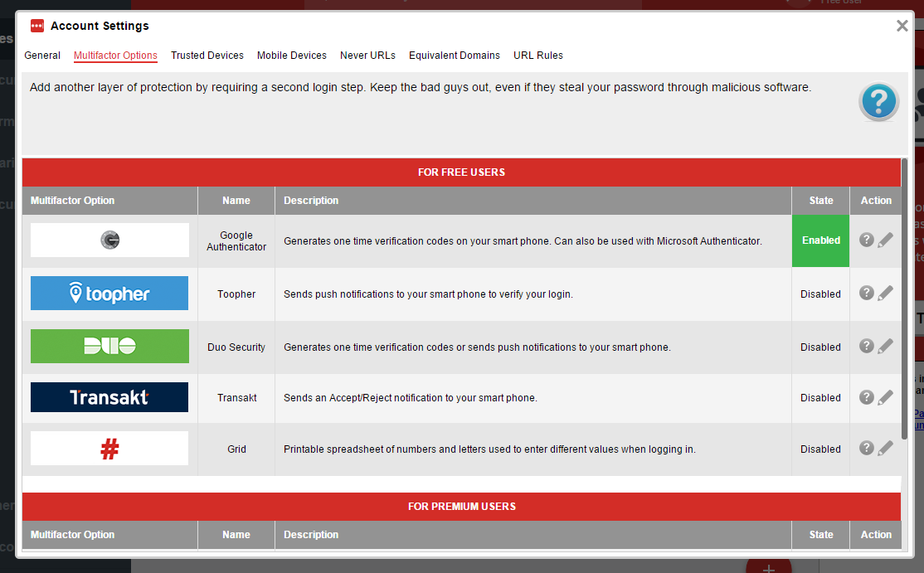Open help for Duo Security row

866,346
